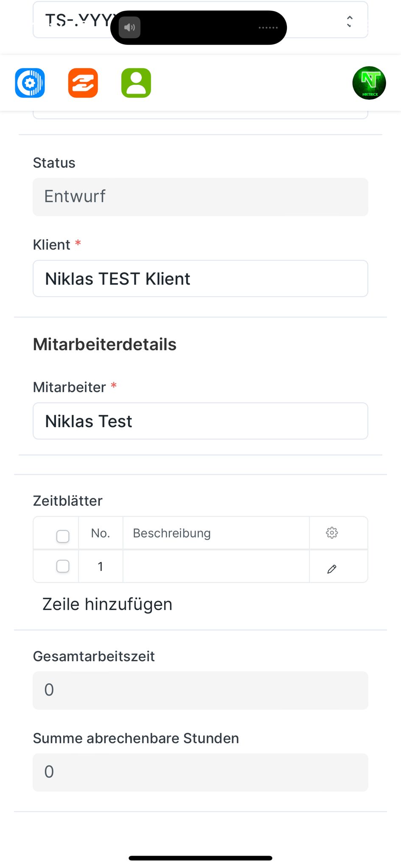Open the Mitarbeiter field showing Niklas Test

(200, 421)
